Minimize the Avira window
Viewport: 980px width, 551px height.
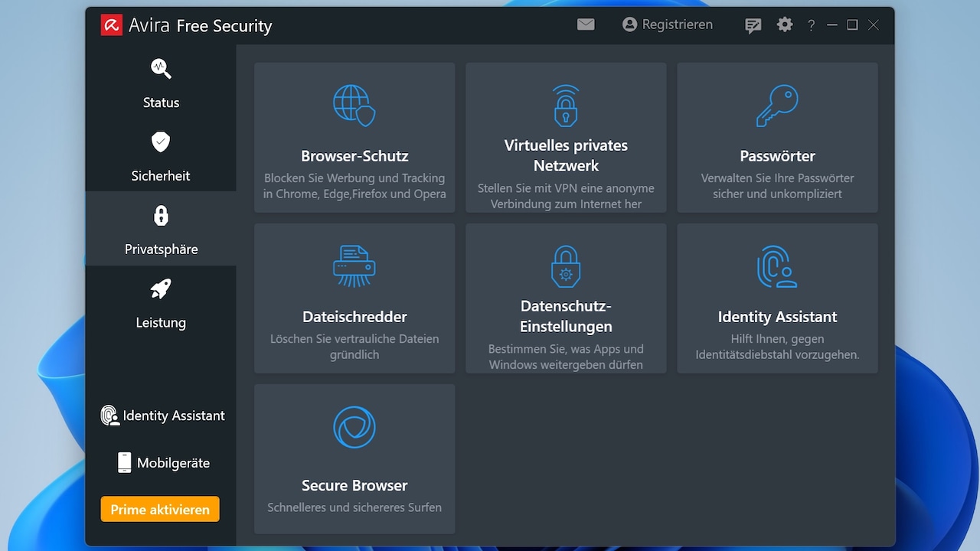point(832,25)
